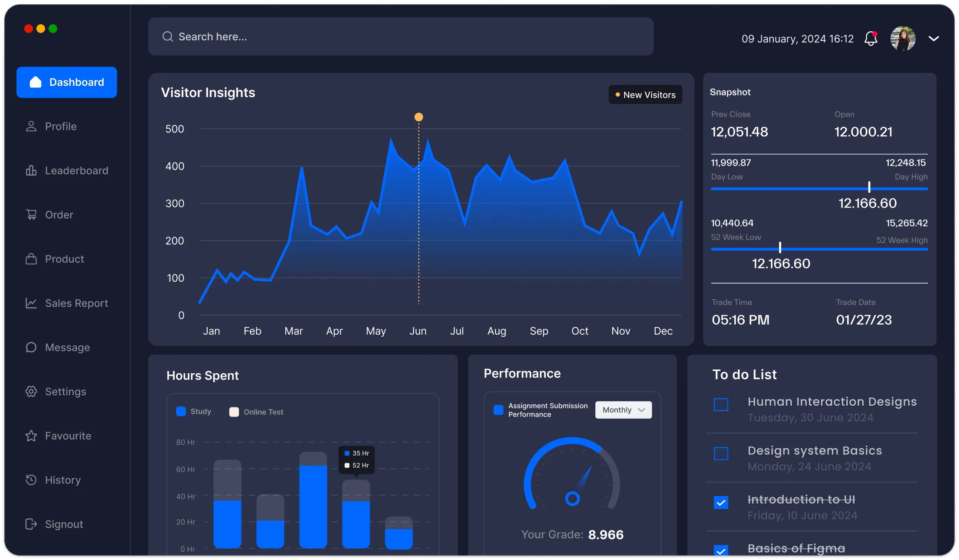959x560 pixels.
Task: Uncheck the completed Introduction to UI task
Action: point(721,503)
